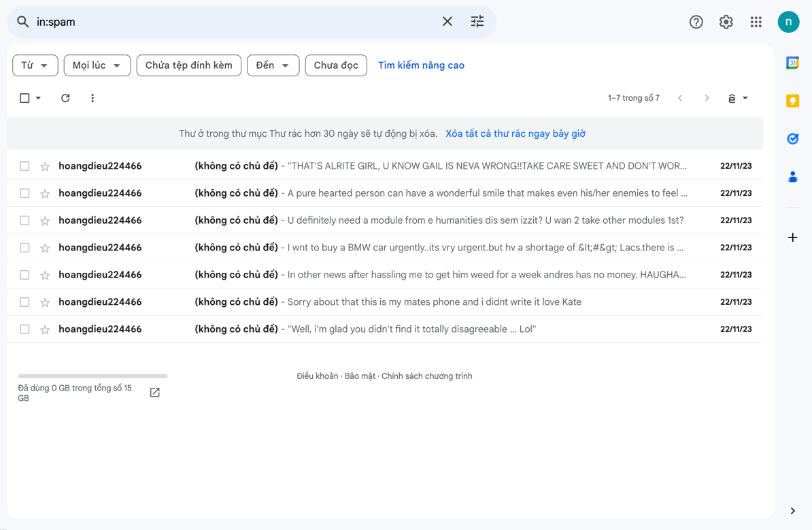Open the search options filter icon
Viewport: 812px width, 530px height.
coord(477,22)
